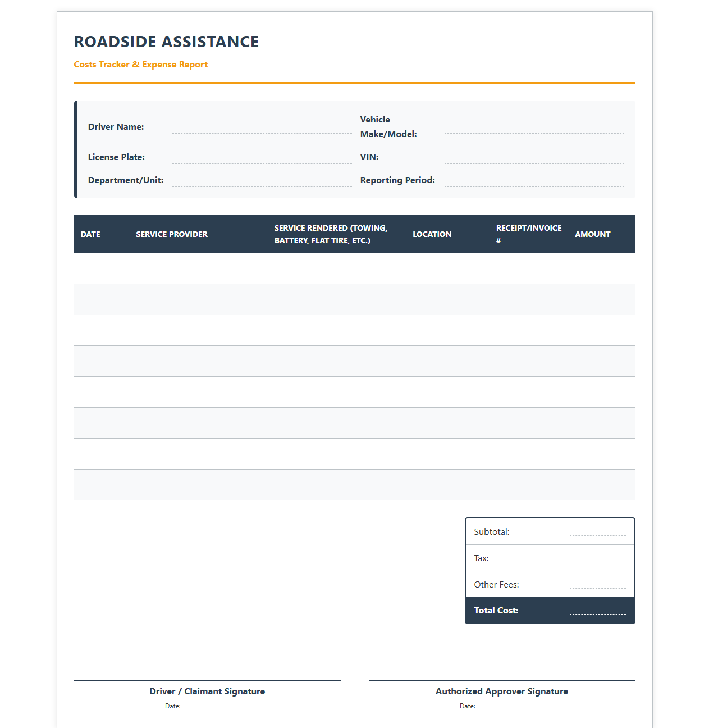Click the Department/Unit input line
709x728 pixels.
(x=262, y=180)
